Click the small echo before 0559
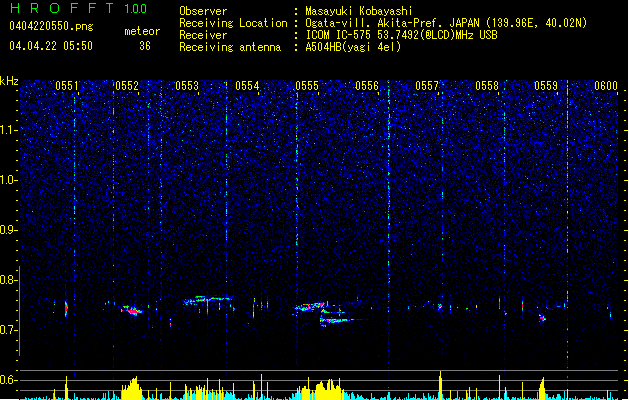 point(542,318)
